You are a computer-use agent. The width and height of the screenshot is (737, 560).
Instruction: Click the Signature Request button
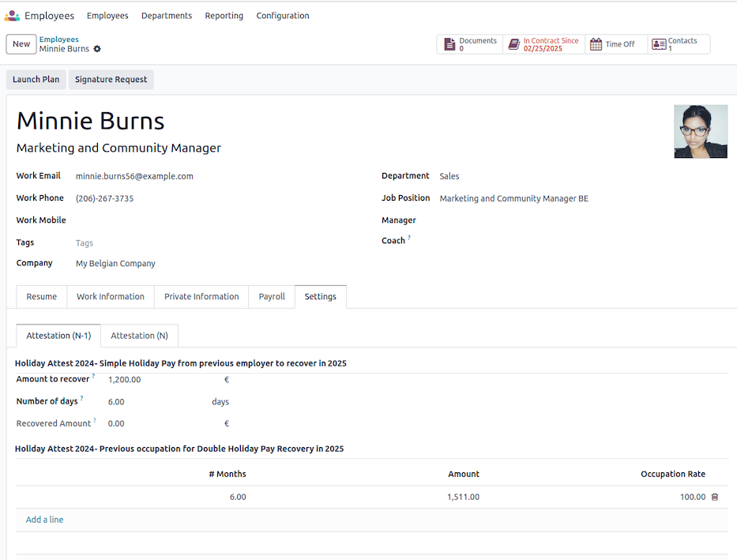[111, 80]
